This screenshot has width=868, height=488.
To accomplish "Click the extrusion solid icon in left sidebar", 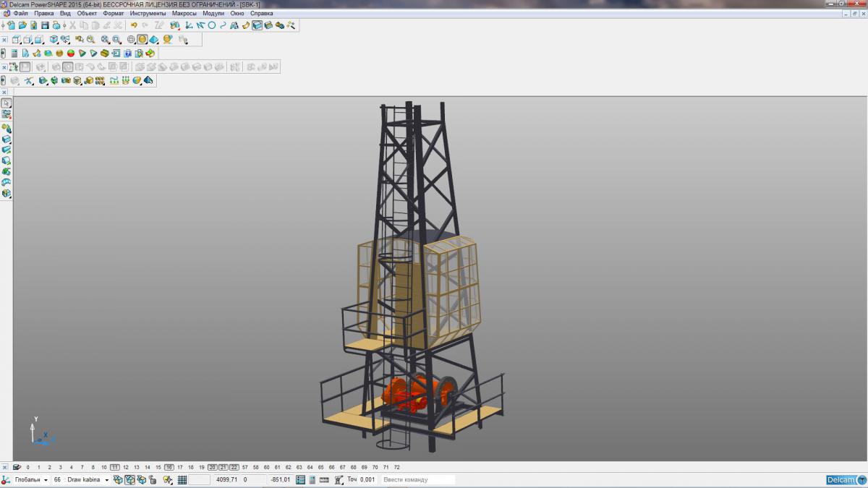I will 7,150.
